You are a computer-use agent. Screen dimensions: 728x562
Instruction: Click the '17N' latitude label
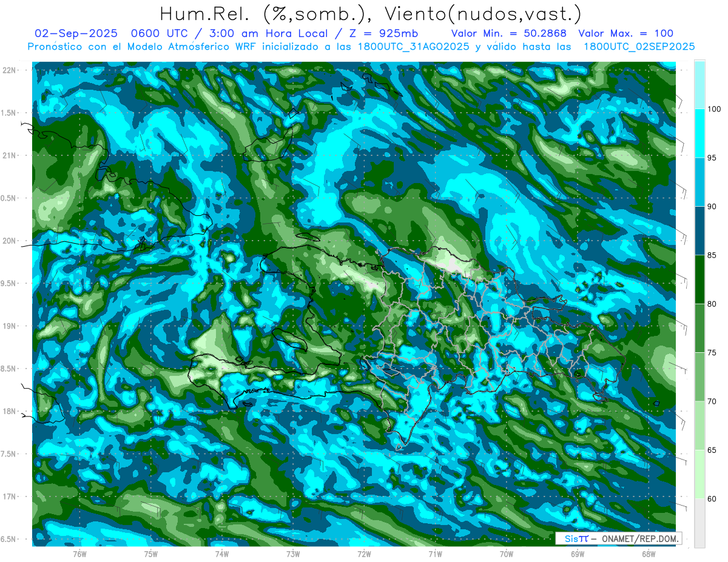point(10,497)
